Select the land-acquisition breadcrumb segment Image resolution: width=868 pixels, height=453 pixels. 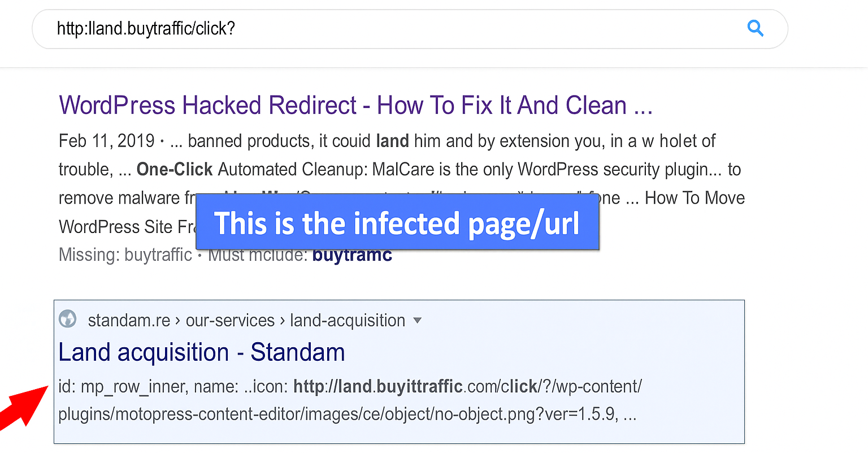click(x=348, y=321)
